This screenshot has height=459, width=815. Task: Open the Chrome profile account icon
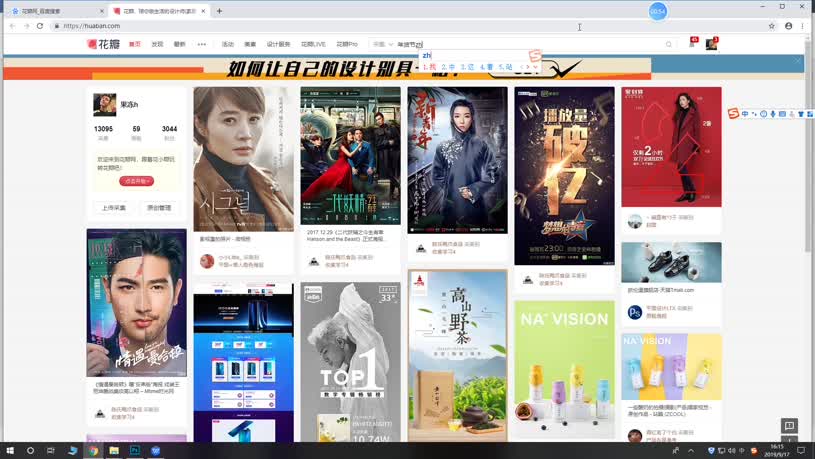tap(788, 25)
